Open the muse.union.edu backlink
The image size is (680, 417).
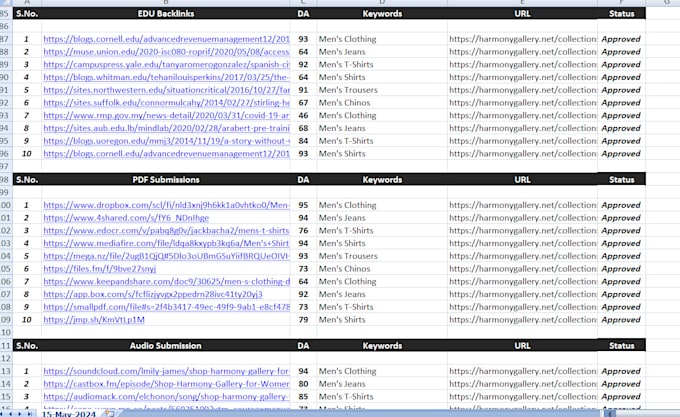pos(166,52)
